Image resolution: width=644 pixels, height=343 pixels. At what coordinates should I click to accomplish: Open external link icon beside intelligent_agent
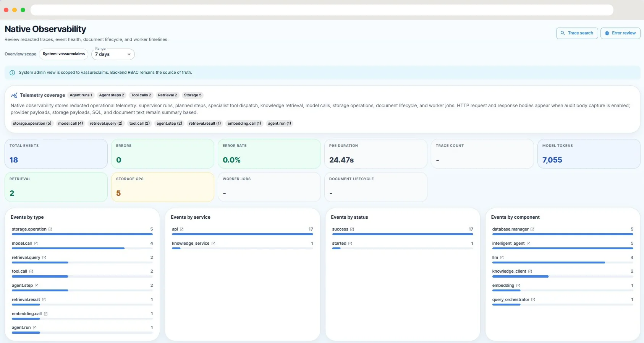[529, 244]
